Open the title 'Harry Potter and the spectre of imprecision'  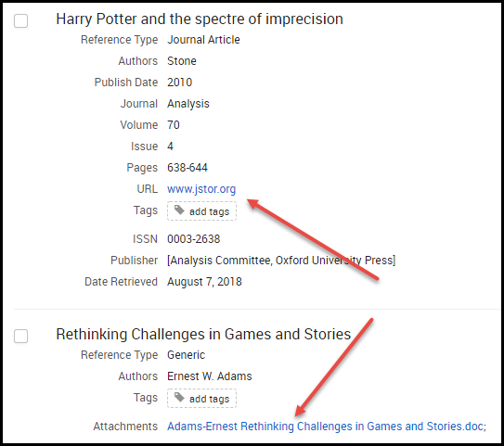point(200,19)
